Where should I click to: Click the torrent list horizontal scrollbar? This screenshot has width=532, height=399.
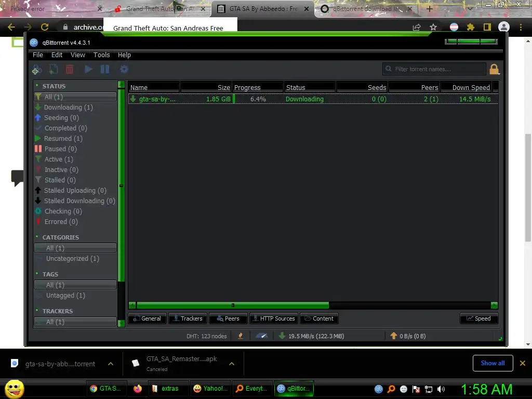tap(233, 305)
